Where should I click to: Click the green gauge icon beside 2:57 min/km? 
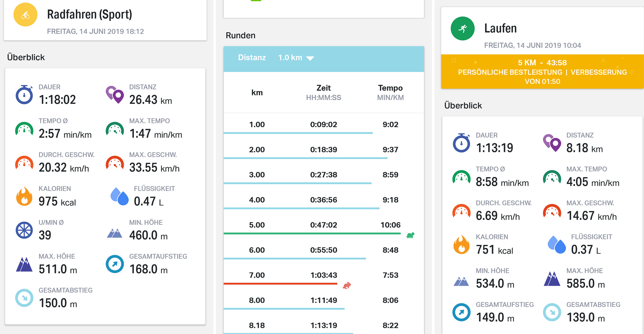pyautogui.click(x=24, y=129)
